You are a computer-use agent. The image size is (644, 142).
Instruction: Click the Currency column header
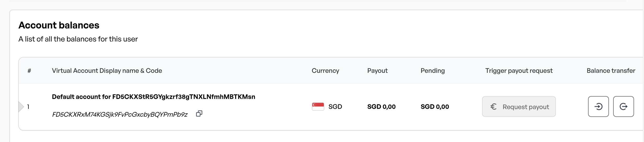[x=325, y=71]
